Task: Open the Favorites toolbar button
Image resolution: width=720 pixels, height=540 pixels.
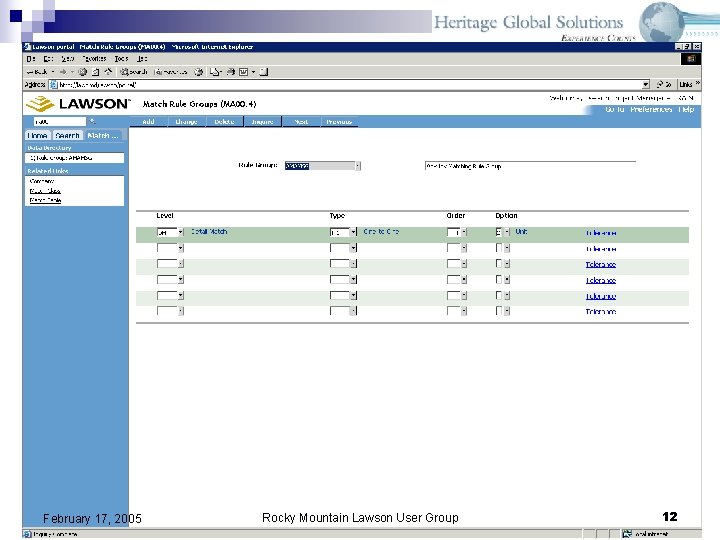Action: pyautogui.click(x=171, y=72)
